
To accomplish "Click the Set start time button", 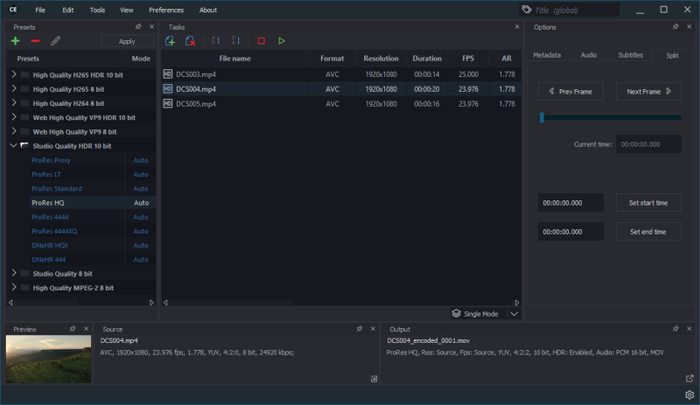I will (x=648, y=203).
